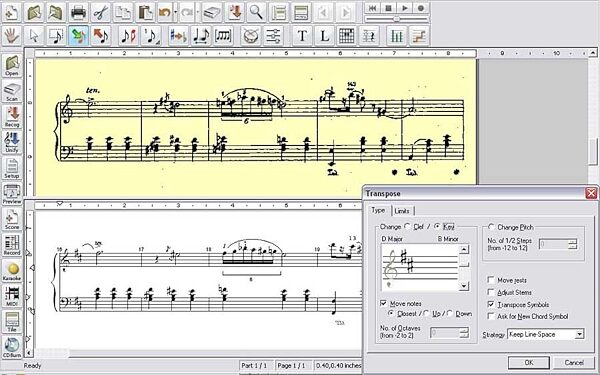Viewport: 600px width, 375px height.
Task: Click the red-arrow note delete tool
Action: [101, 36]
